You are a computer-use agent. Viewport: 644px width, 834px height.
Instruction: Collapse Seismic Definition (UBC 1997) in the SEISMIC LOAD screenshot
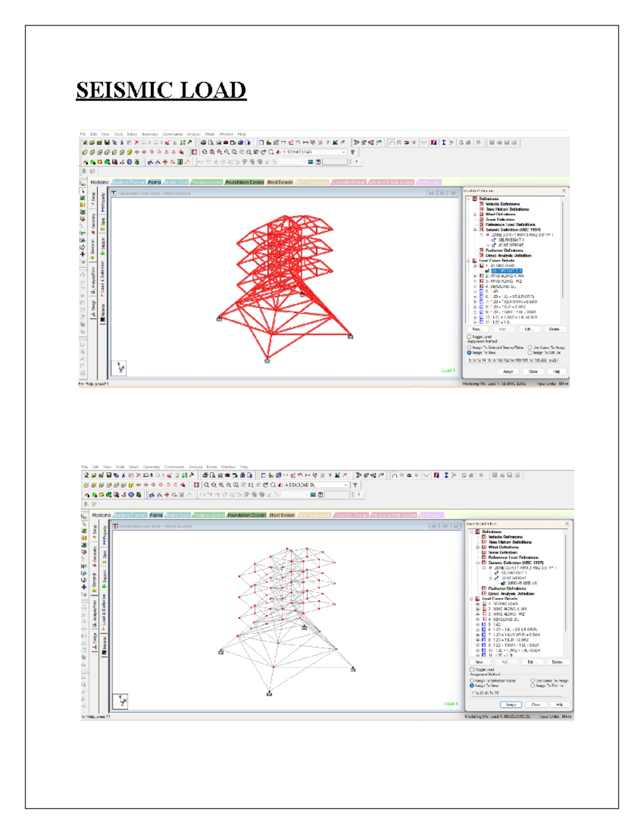click(475, 230)
